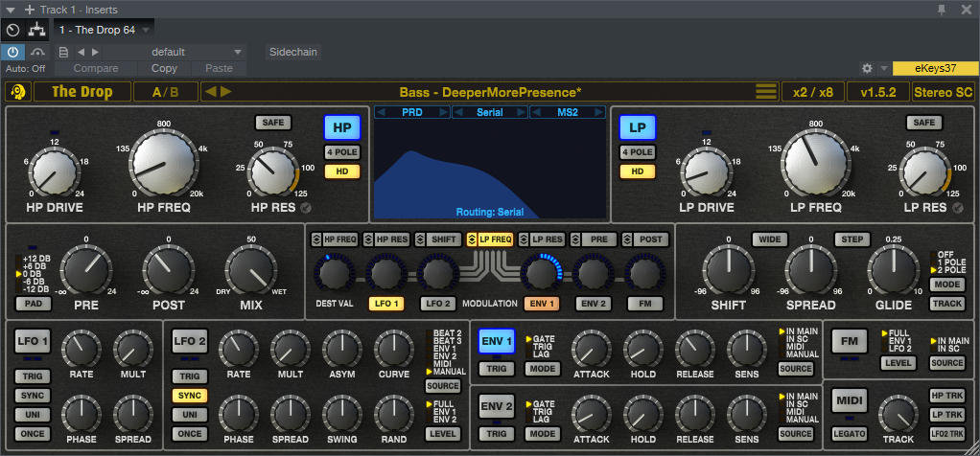Step left on PRD selector arrow

(x=382, y=112)
